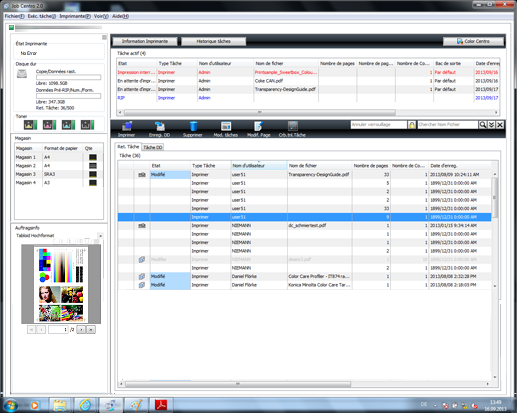Go to next preview page
Viewport: 517px width, 413px height.
tap(81, 330)
